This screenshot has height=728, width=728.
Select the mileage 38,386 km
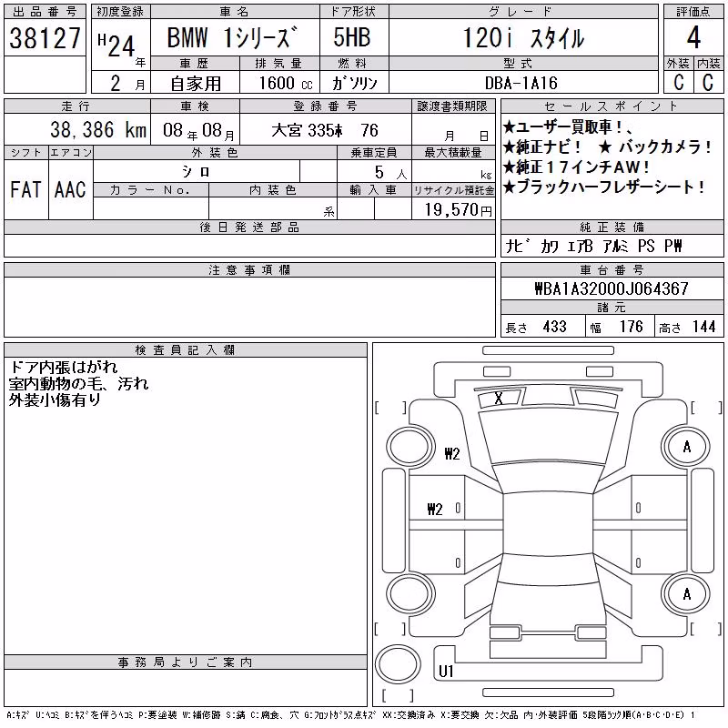click(x=98, y=130)
